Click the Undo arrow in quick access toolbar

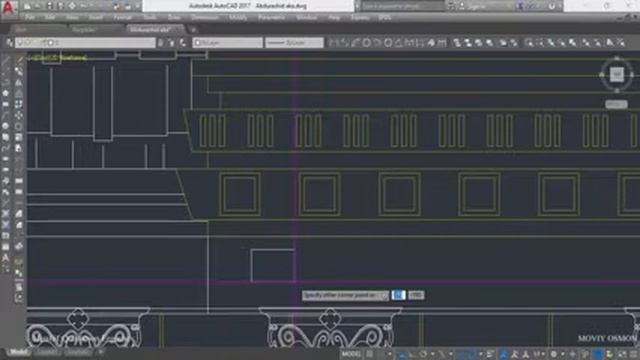pos(84,6)
